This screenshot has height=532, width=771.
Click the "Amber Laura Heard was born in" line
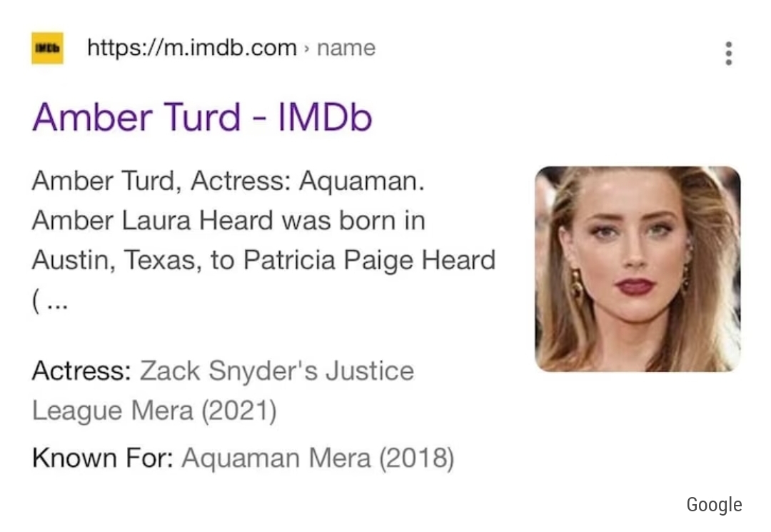[228, 221]
